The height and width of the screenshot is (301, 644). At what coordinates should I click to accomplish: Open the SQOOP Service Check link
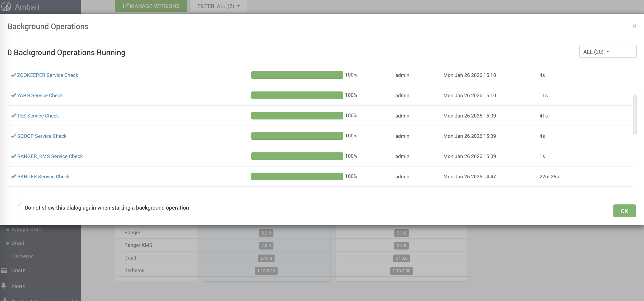42,136
